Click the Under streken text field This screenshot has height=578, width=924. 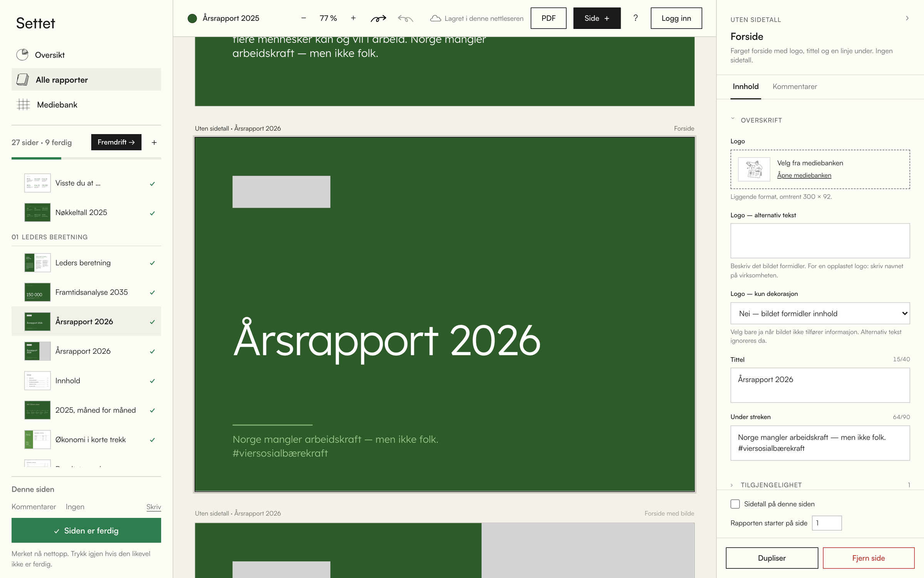pos(820,443)
